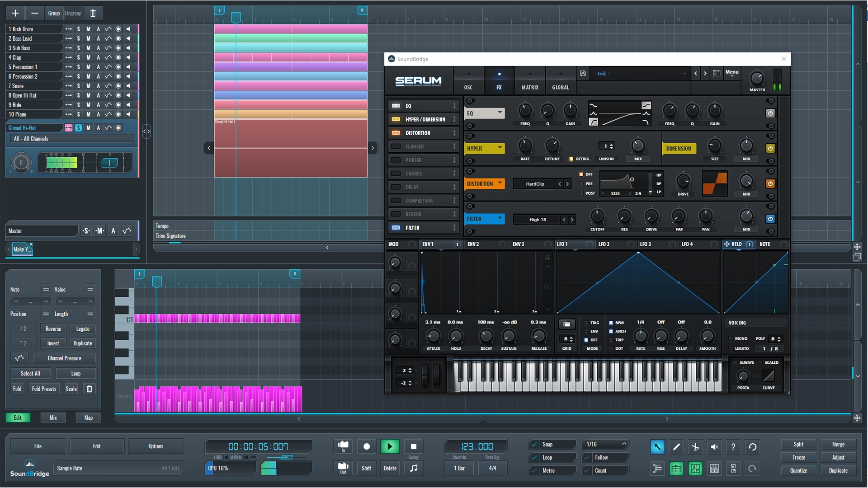The width and height of the screenshot is (868, 488).
Task: Click the Freeze button
Action: [798, 457]
